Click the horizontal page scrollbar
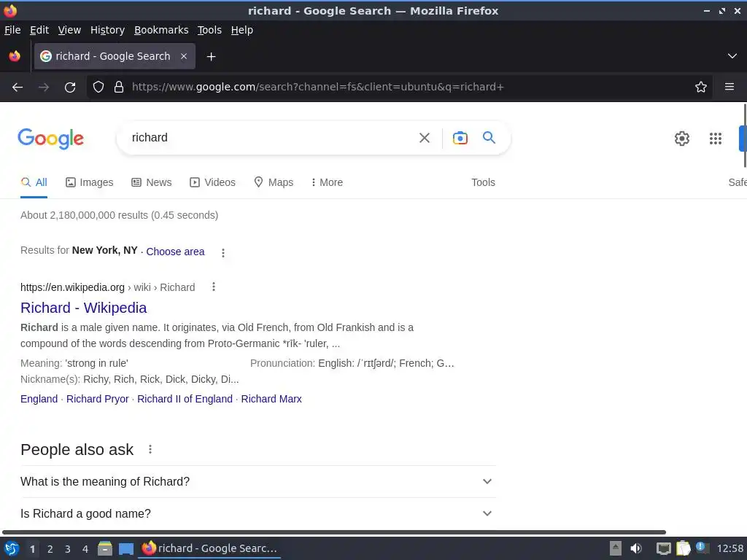Image resolution: width=747 pixels, height=560 pixels. (333, 532)
